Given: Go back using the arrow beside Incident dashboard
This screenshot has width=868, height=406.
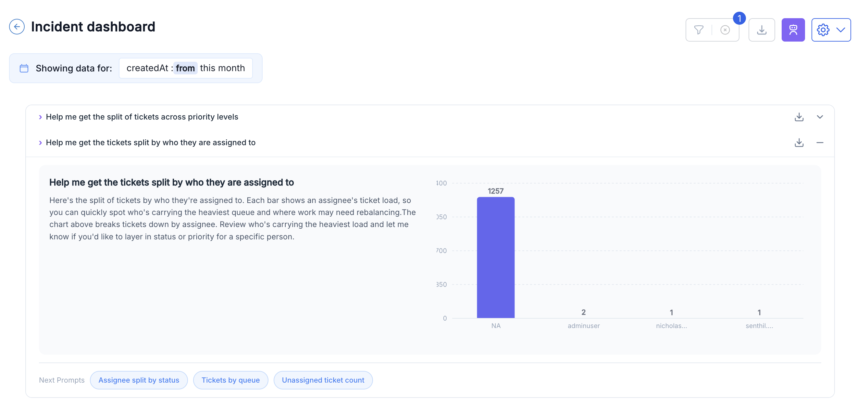Looking at the screenshot, I should click(x=17, y=27).
